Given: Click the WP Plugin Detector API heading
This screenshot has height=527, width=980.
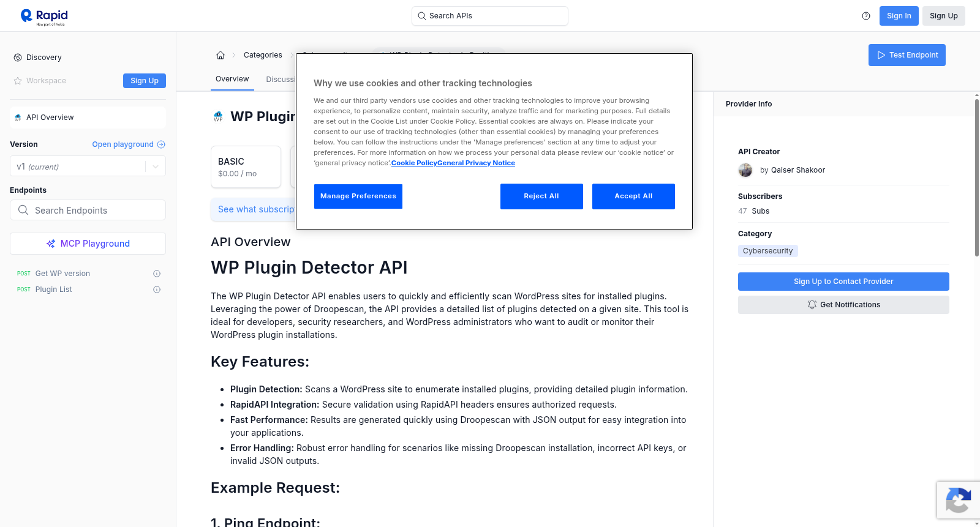Looking at the screenshot, I should coord(309,267).
